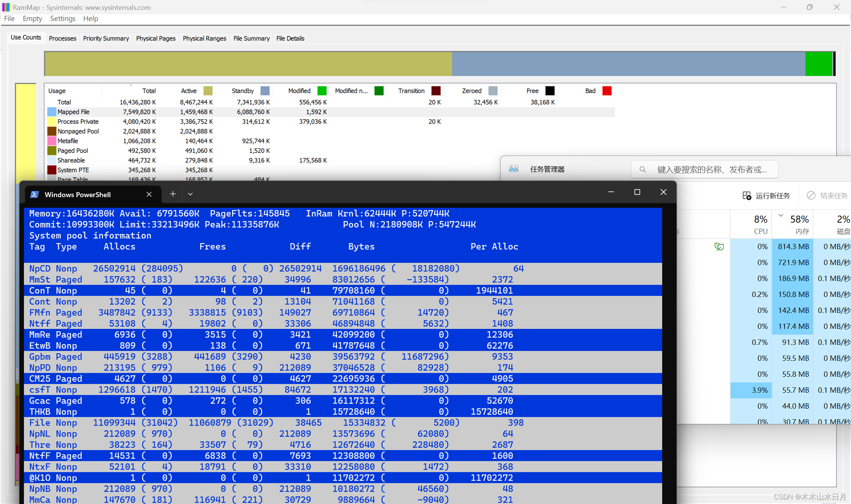
Task: Expand the PowerShell tab dropdown chevron
Action: [190, 194]
